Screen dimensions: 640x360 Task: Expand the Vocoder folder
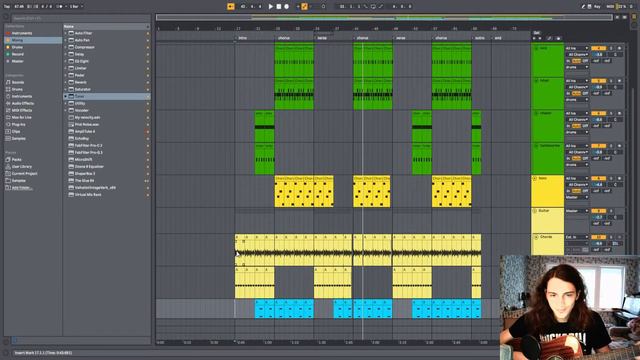(x=65, y=110)
